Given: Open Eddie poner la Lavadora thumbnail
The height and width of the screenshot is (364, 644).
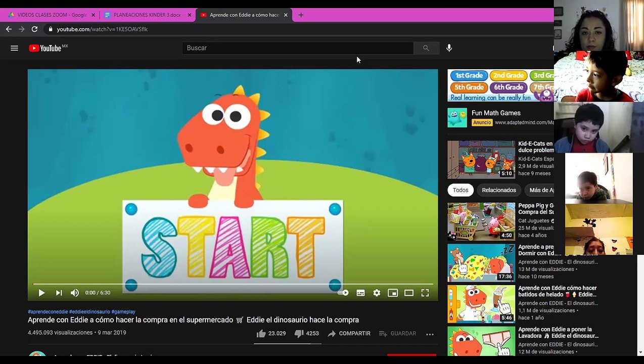Looking at the screenshot, I should [x=481, y=341].
